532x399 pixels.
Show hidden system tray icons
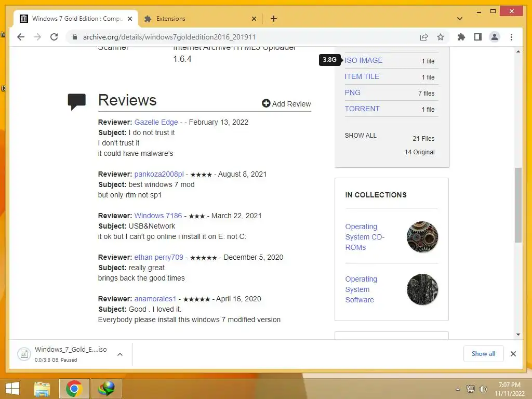(x=458, y=389)
